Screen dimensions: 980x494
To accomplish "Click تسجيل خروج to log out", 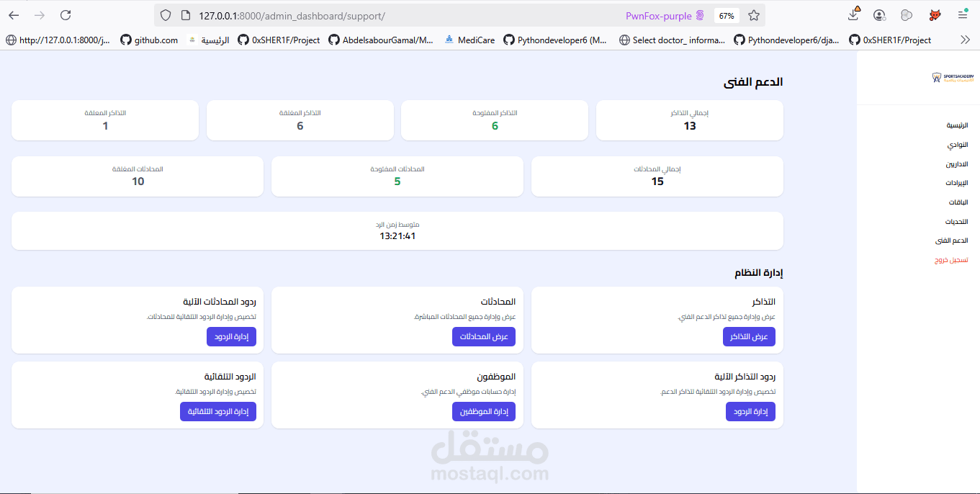I will (x=951, y=260).
